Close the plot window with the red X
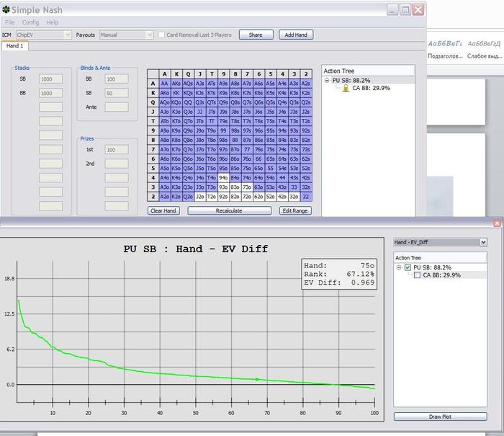Screen dimensions: 504x436 click(x=497, y=223)
